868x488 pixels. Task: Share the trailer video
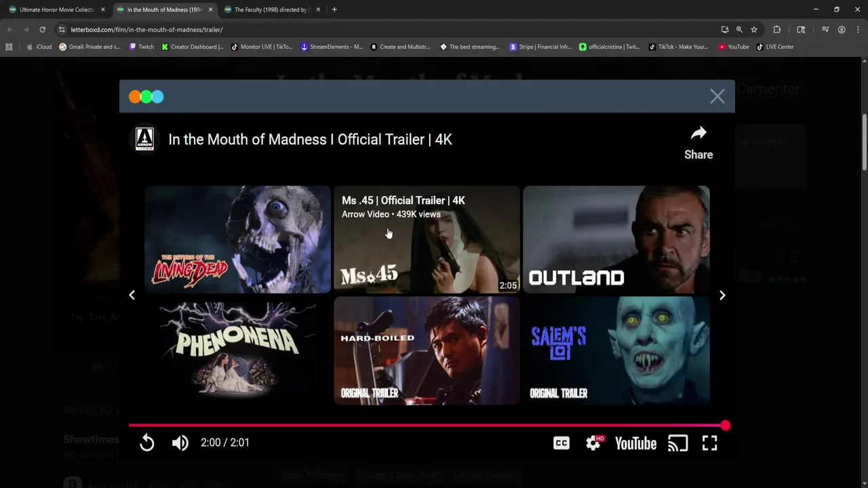[x=698, y=143]
